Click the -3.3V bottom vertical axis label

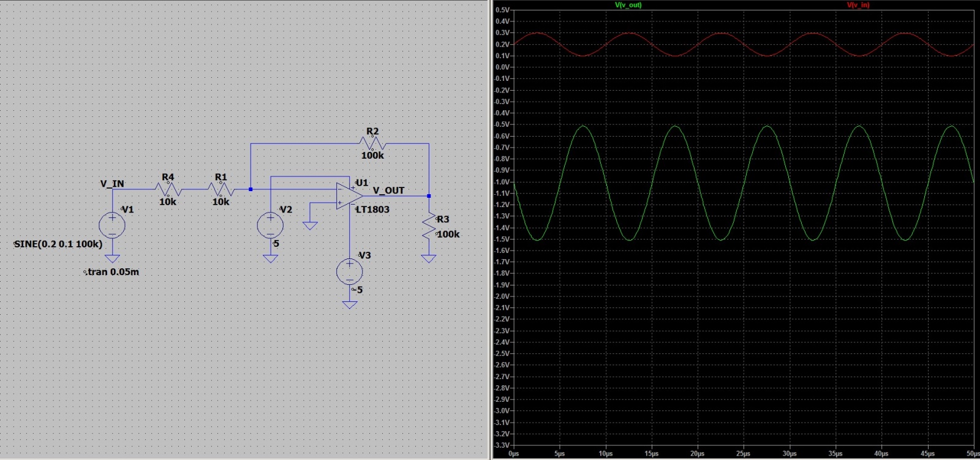[502, 445]
